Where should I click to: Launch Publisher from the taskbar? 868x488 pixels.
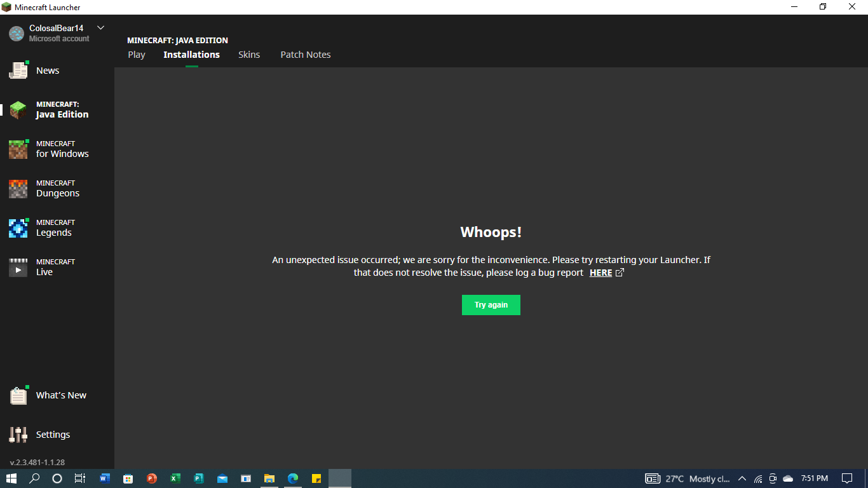(x=199, y=478)
